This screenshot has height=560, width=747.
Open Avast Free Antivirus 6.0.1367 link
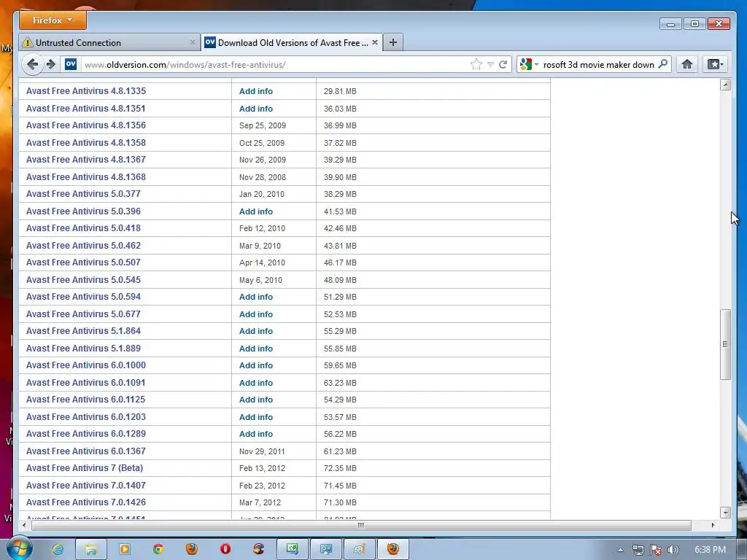tap(86, 451)
